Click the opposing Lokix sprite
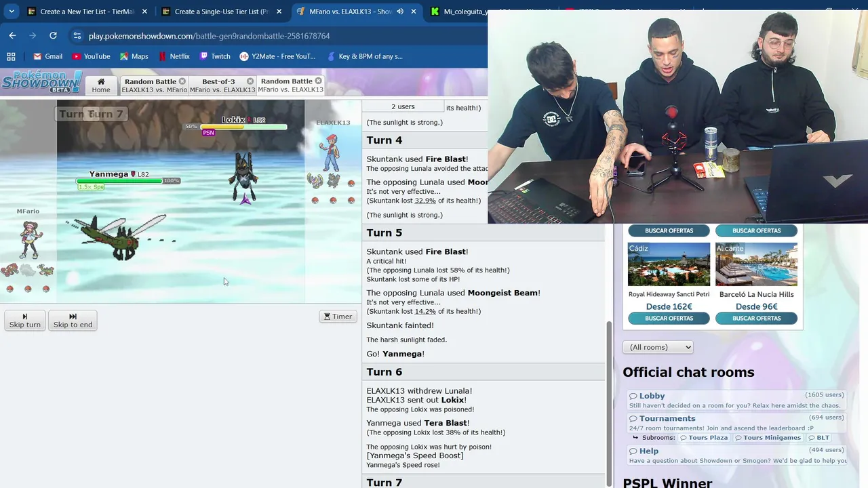This screenshot has height=488, width=868. 243,178
